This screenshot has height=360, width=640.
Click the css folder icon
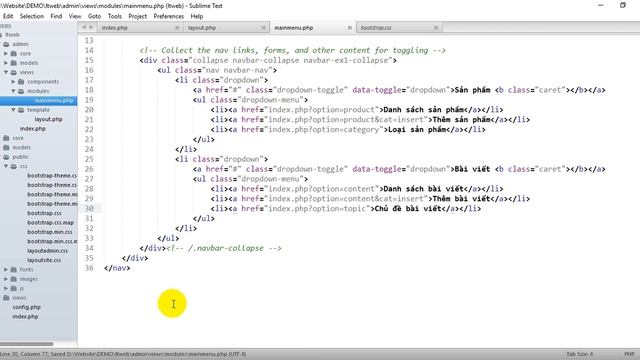(13, 166)
